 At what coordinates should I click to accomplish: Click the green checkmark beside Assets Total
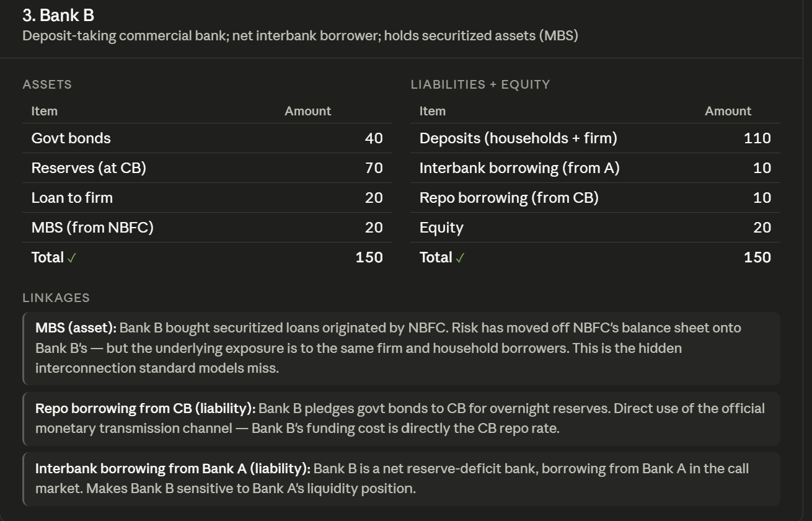(x=72, y=258)
